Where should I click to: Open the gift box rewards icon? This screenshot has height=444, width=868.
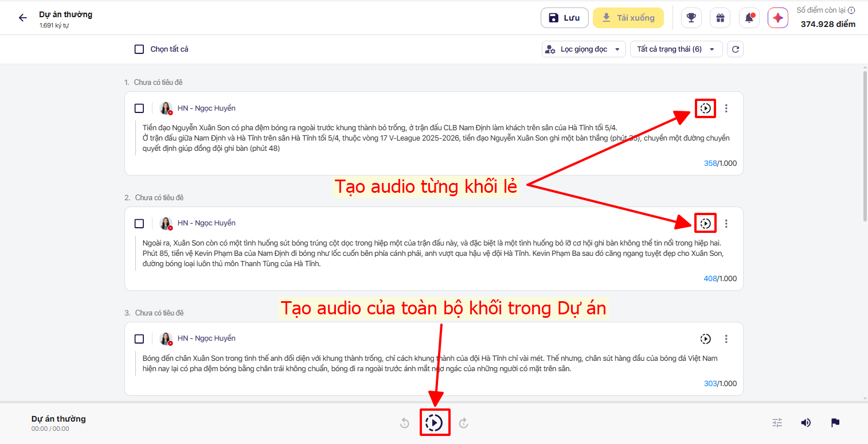pos(720,18)
